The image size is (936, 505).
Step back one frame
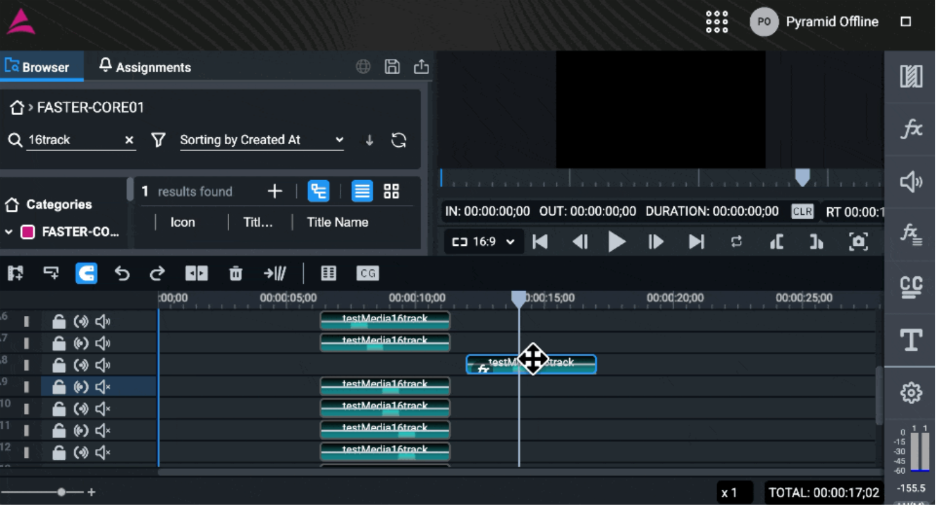click(580, 242)
